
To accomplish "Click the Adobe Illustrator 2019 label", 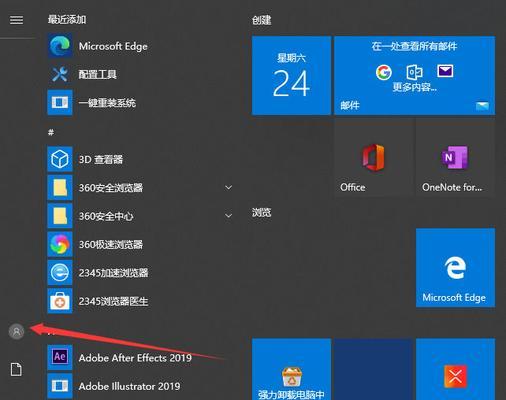I will (x=129, y=386).
